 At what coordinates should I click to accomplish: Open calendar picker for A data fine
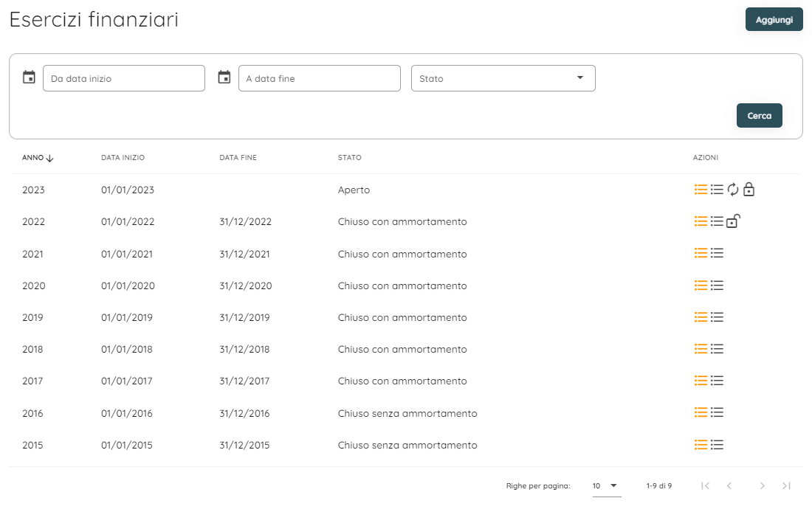tap(224, 77)
